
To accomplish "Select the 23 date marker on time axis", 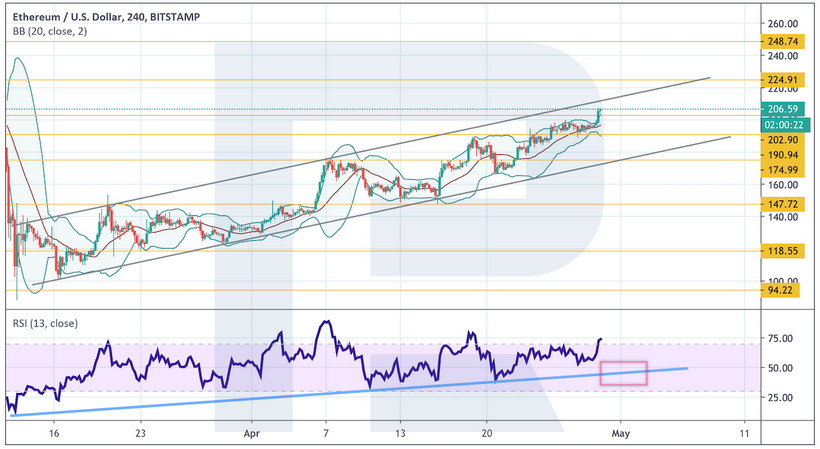I will (141, 435).
